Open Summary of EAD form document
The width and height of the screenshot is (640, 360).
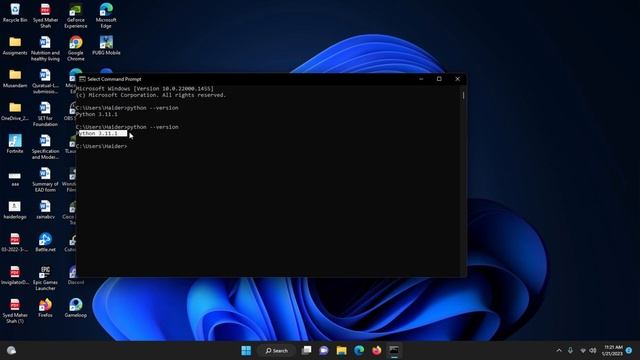(x=45, y=180)
